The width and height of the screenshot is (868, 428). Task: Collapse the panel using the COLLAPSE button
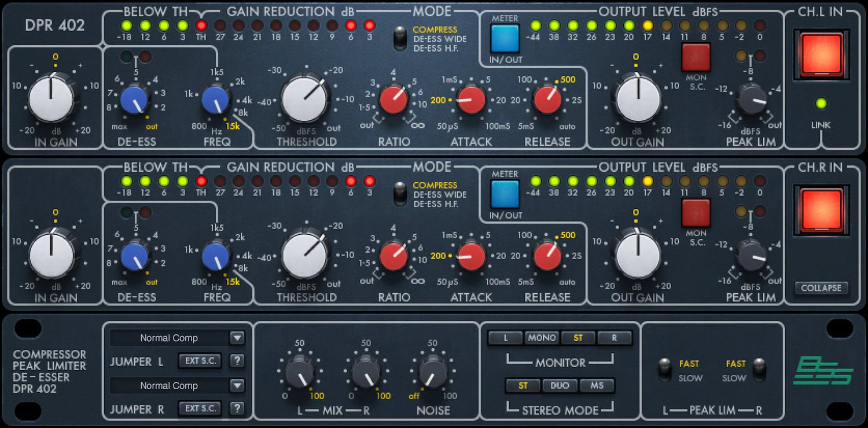821,288
